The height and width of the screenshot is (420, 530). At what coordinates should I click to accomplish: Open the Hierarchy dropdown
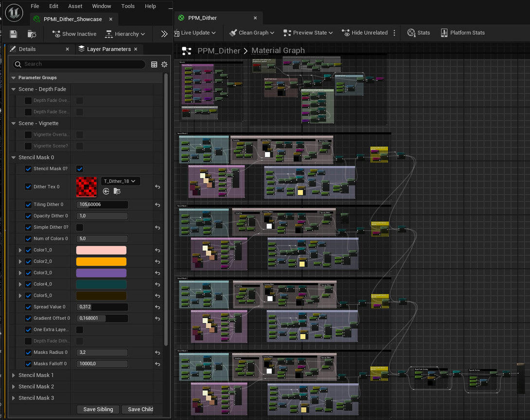pos(125,34)
